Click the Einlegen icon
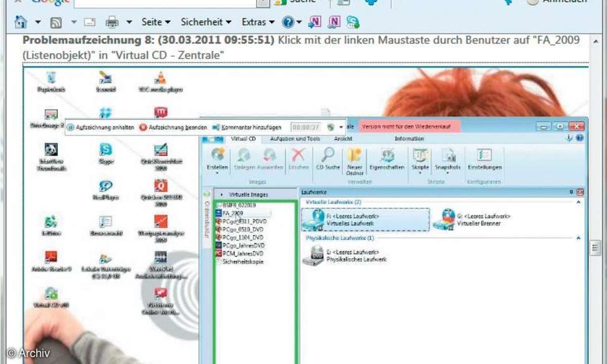Image resolution: width=607 pixels, height=364 pixels. coord(245,155)
